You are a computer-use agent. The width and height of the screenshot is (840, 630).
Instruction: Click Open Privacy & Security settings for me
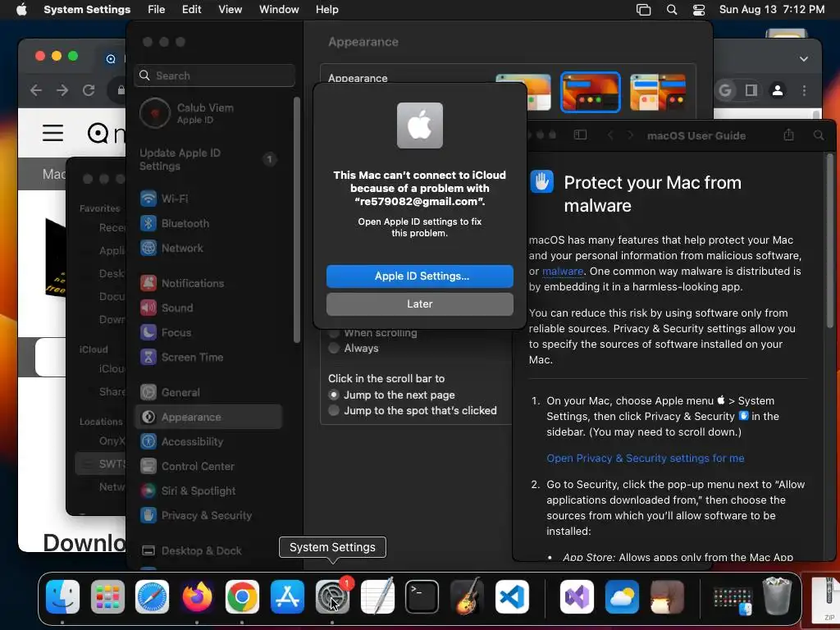pos(645,458)
